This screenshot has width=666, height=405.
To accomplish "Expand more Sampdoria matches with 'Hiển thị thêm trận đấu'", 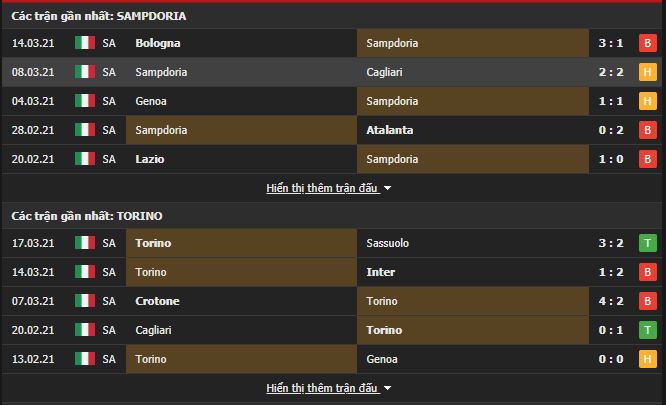I will 322,188.
